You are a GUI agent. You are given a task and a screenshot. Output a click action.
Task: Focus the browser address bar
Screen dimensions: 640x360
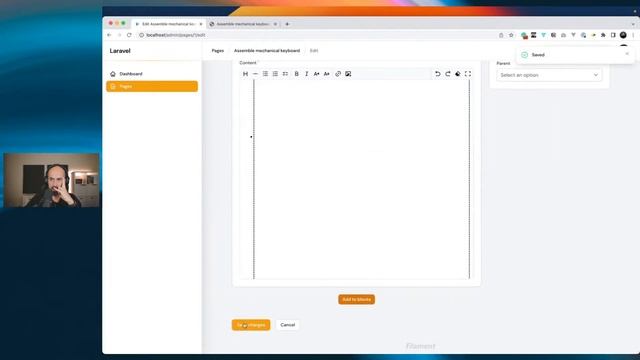pyautogui.click(x=318, y=35)
